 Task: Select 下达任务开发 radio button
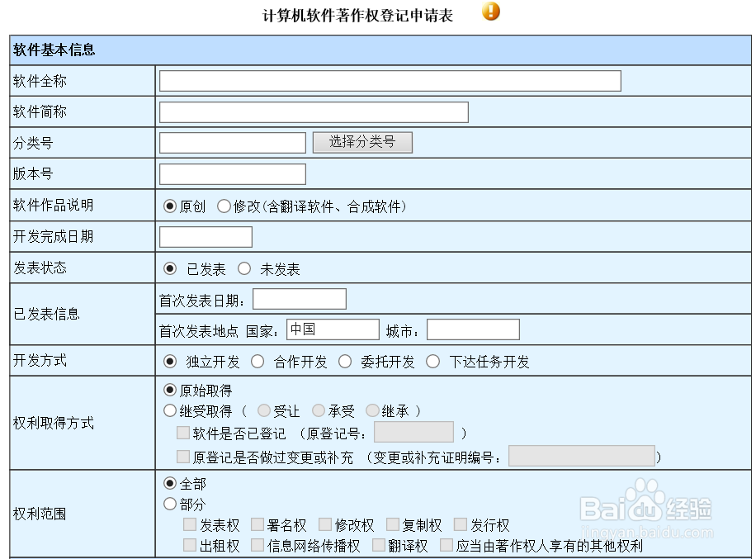tap(433, 362)
